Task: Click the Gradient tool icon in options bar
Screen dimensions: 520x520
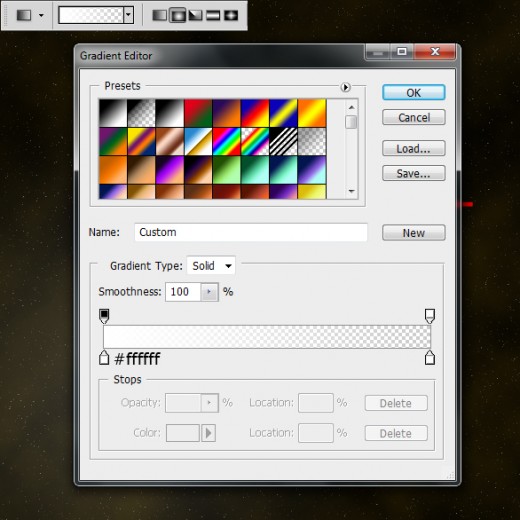Action: click(24, 15)
